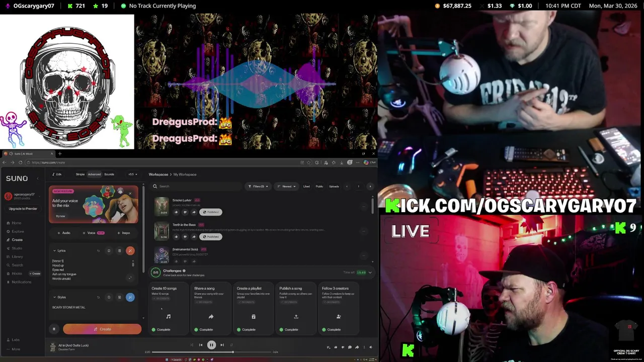Collapse the Suno sidebar arrow
Viewport: 644px width, 362px height.
37,178
